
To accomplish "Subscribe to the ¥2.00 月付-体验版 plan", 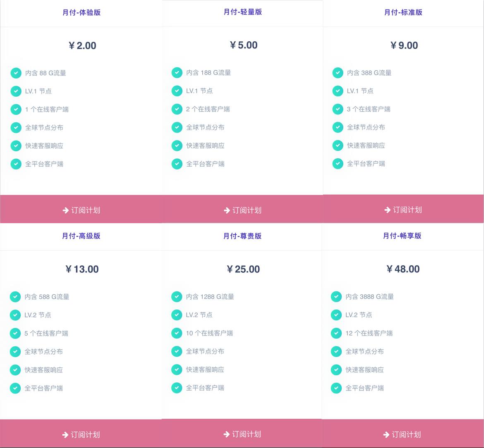I will click(x=81, y=210).
